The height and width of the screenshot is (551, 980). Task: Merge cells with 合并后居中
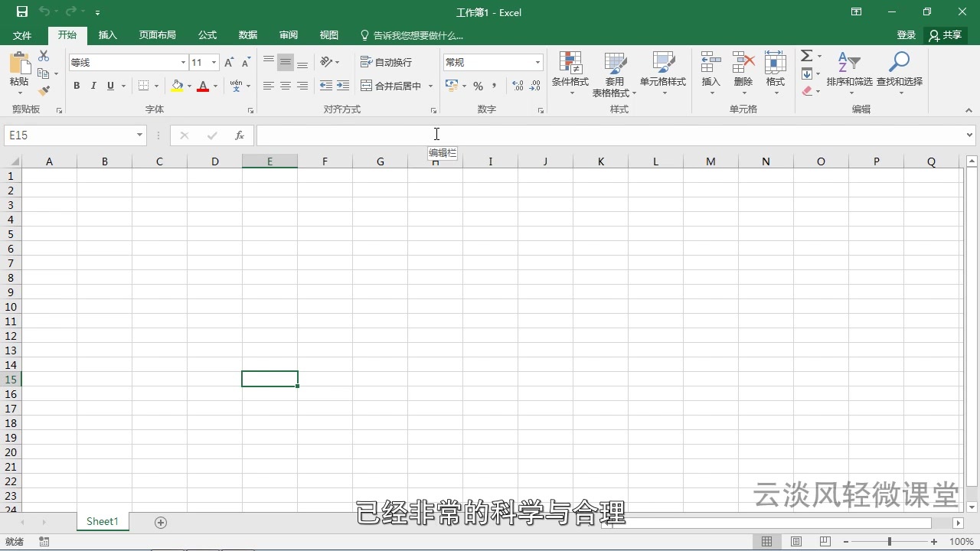[391, 86]
